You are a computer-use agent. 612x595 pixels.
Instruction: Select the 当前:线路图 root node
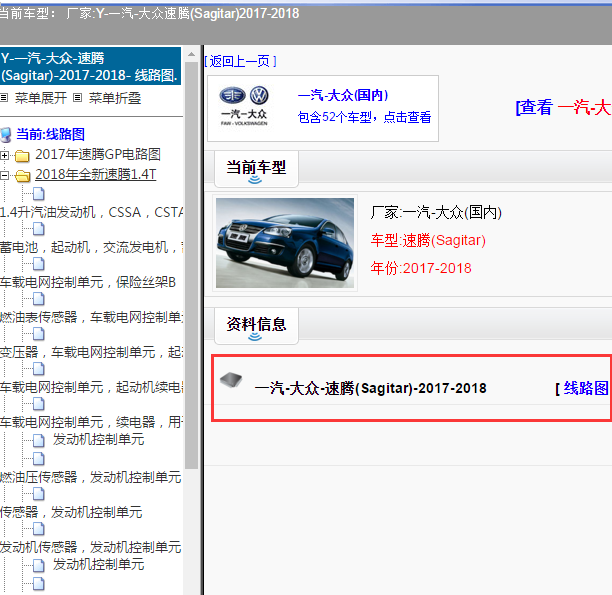click(x=50, y=134)
